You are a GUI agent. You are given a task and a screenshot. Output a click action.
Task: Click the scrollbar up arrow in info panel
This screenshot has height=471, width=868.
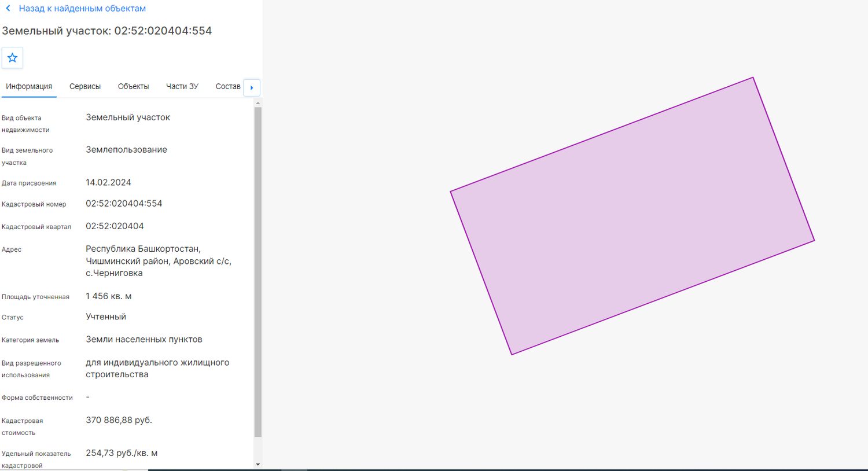(x=258, y=103)
